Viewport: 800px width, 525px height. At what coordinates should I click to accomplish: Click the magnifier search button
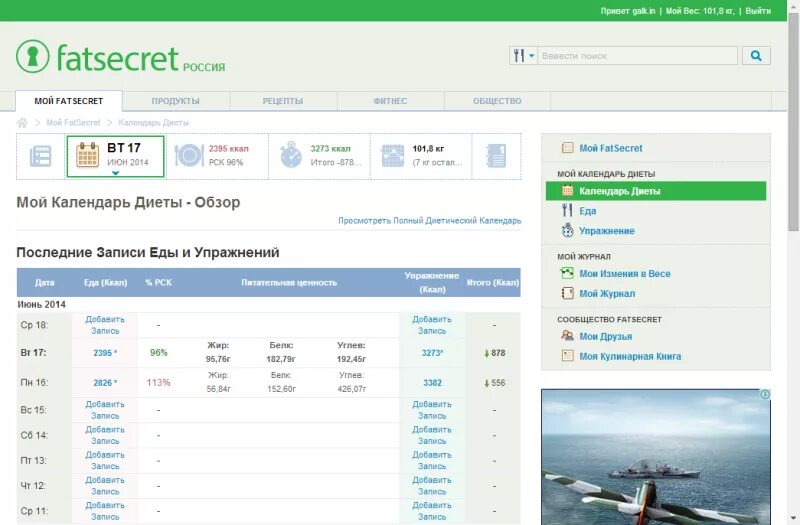(x=756, y=56)
